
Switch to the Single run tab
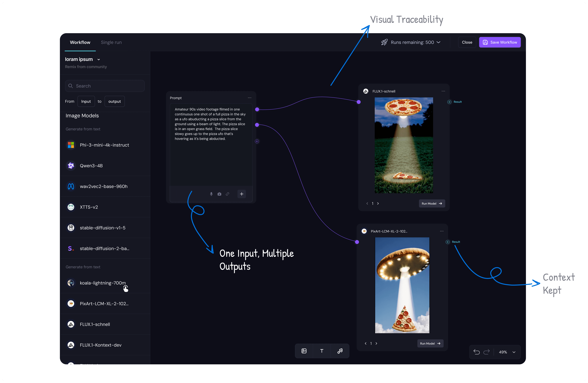[x=111, y=42]
